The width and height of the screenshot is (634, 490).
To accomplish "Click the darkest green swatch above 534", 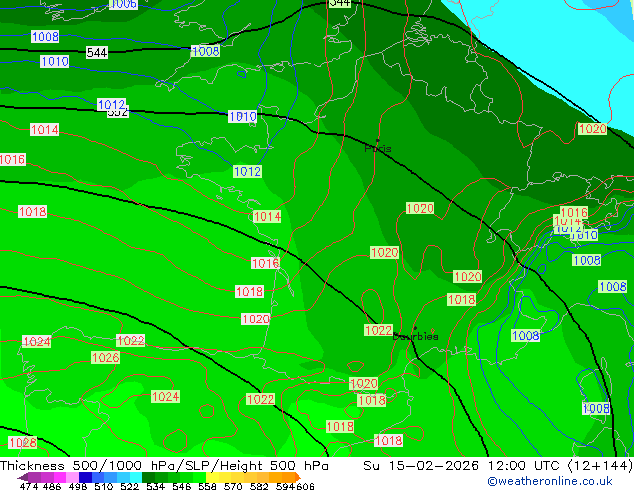I will point(148,477).
